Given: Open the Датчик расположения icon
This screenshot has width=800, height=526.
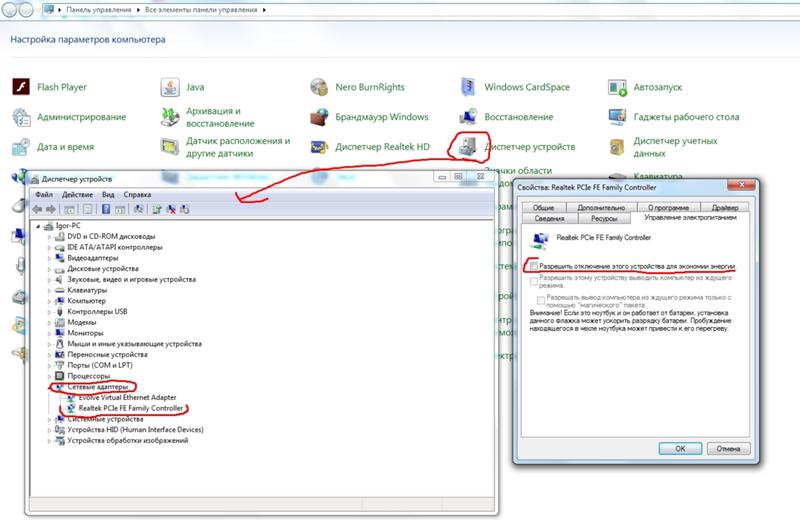Looking at the screenshot, I should (170, 147).
